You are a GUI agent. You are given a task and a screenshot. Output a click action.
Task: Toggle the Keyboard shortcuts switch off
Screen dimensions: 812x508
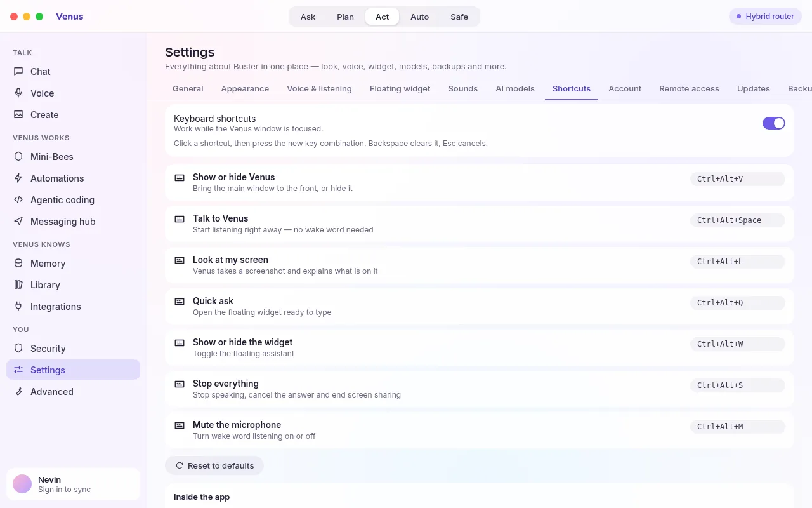tap(773, 123)
